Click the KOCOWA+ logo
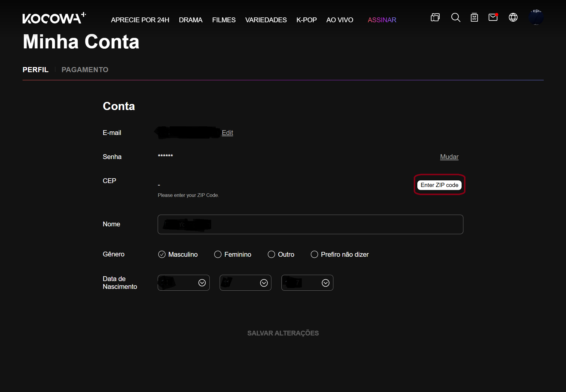Image resolution: width=566 pixels, height=392 pixels. point(54,18)
